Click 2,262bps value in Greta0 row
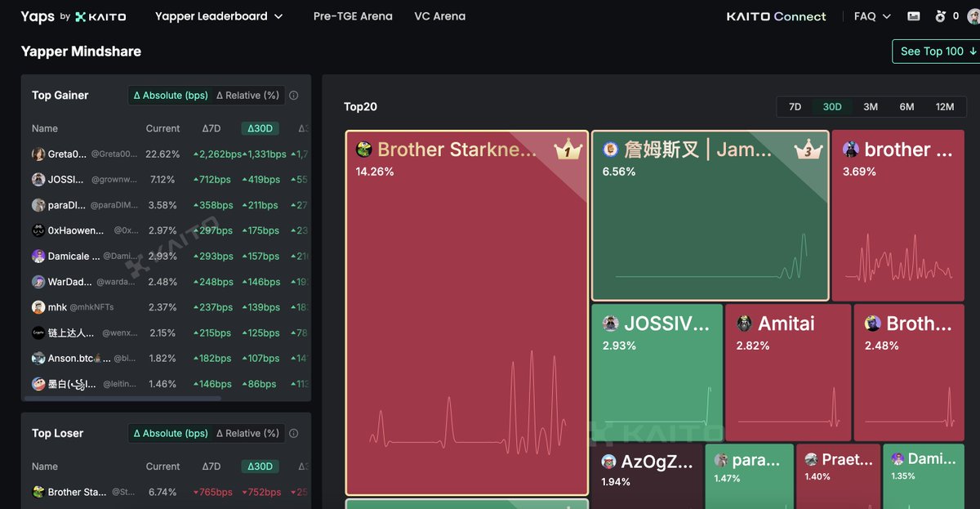 [217, 154]
